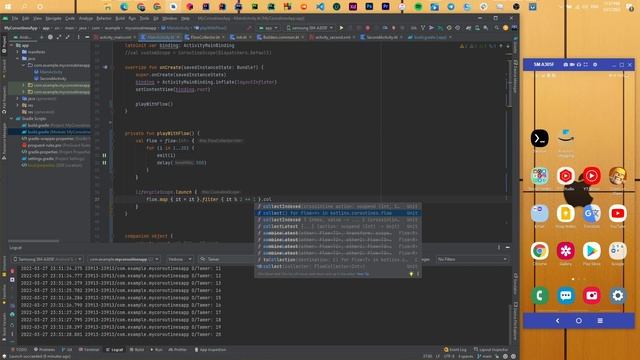Switch to the FlowCollector.kt editor tab
Image resolution: width=640 pixels, height=360 pixels.
click(x=204, y=37)
